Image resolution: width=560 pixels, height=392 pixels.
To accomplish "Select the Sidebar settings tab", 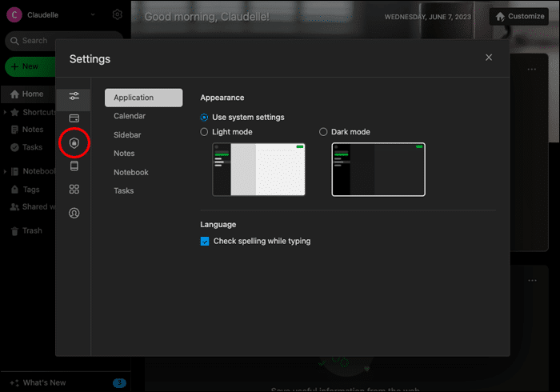I will 127,135.
